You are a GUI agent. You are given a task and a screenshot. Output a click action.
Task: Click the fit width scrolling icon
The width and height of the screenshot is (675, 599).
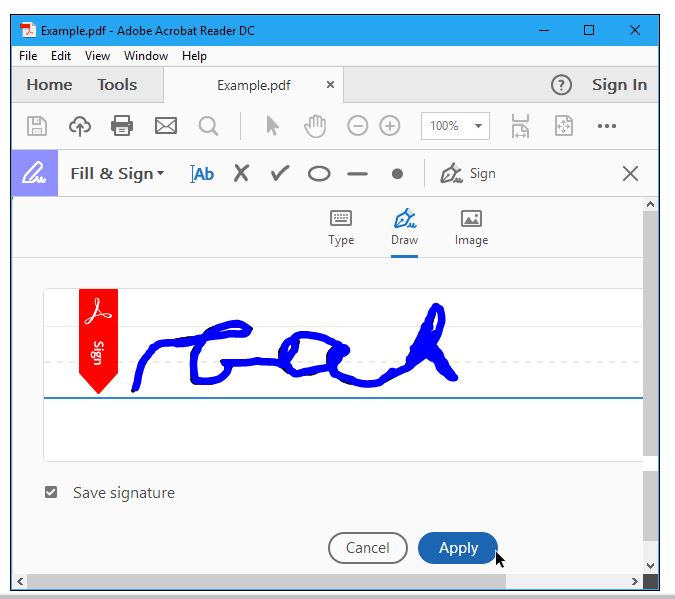click(520, 126)
